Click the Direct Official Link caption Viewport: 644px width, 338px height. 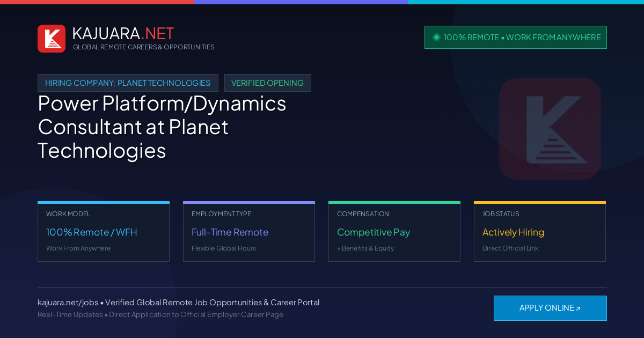pyautogui.click(x=510, y=248)
